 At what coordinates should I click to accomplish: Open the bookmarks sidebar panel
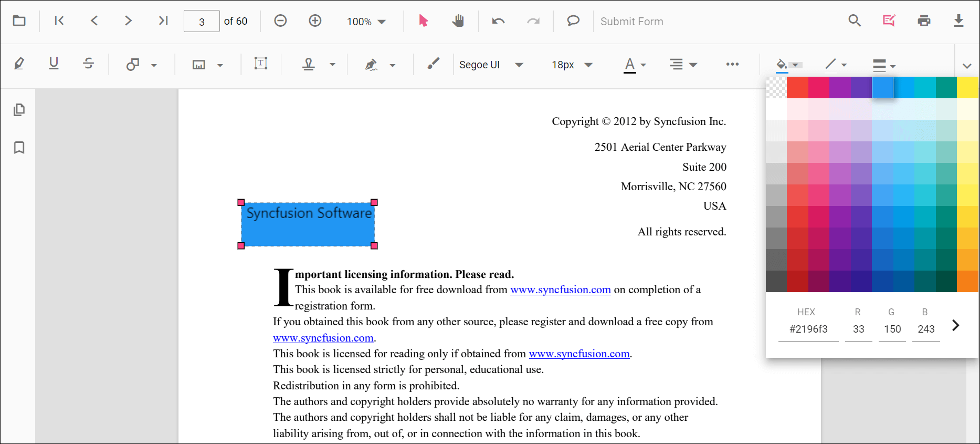(x=19, y=148)
